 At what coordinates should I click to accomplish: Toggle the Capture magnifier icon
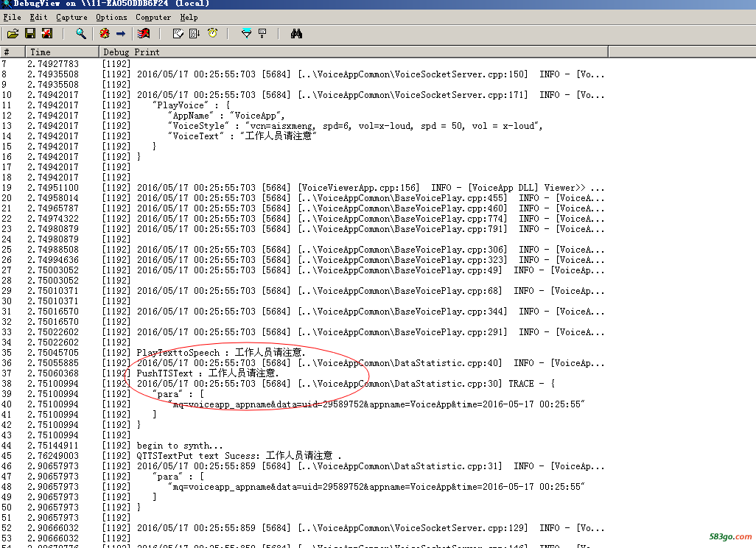click(x=81, y=33)
